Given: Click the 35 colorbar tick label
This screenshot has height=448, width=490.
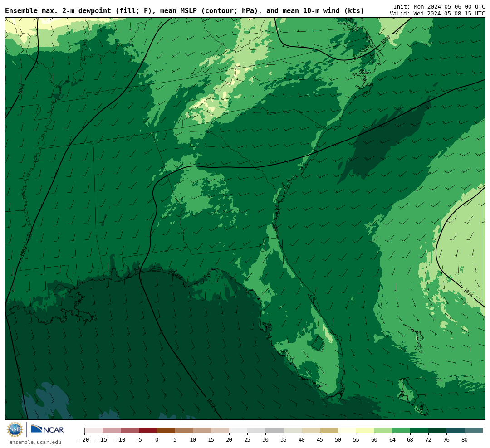Looking at the screenshot, I should click(284, 440).
